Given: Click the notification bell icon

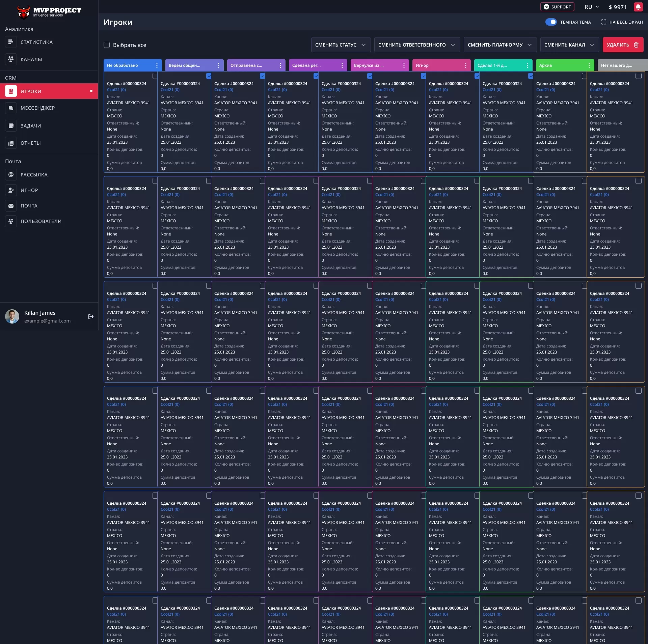Looking at the screenshot, I should click(638, 7).
